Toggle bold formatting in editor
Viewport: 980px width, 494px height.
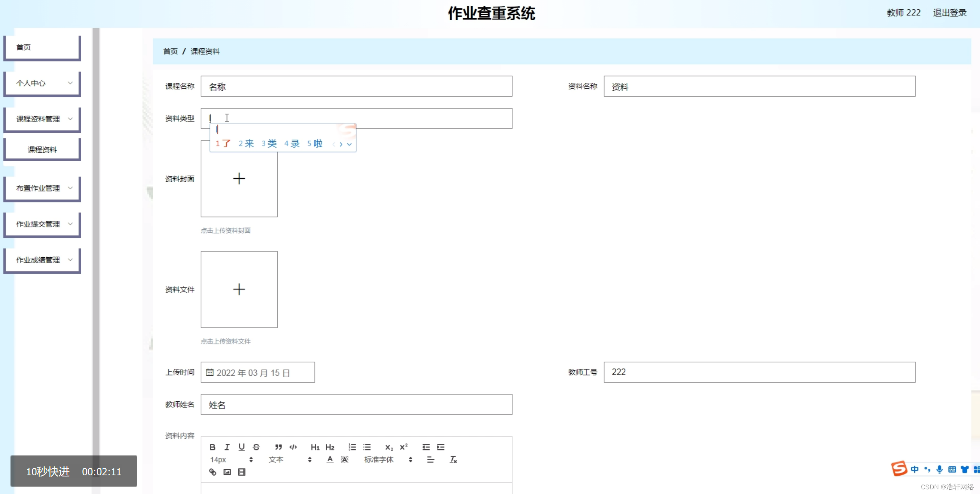pos(212,447)
